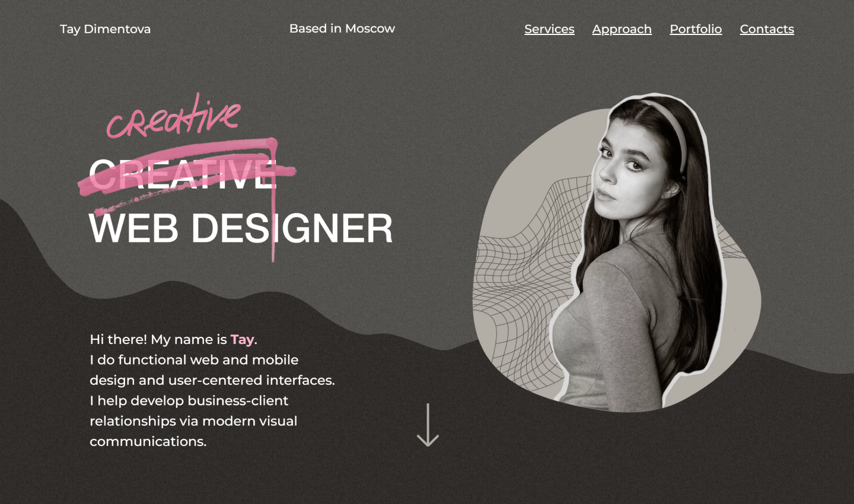854x504 pixels.
Task: Click the pink brush stroke scribble
Action: tap(187, 178)
